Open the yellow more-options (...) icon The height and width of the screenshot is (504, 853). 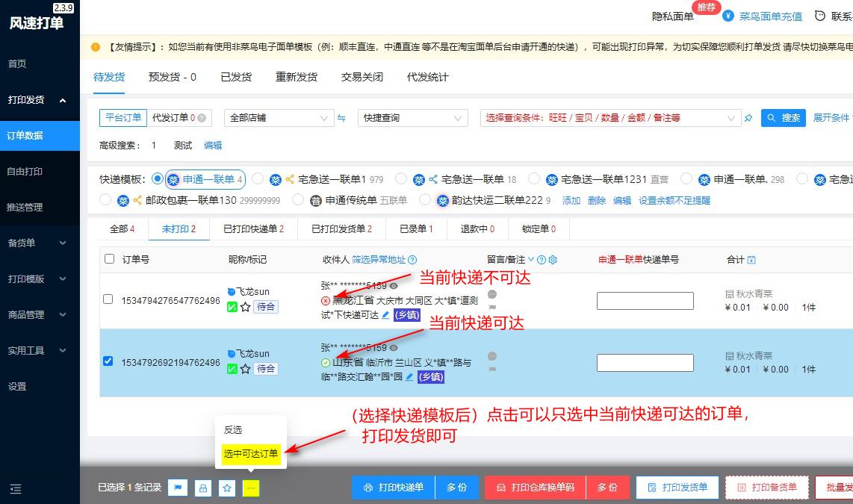click(x=251, y=487)
